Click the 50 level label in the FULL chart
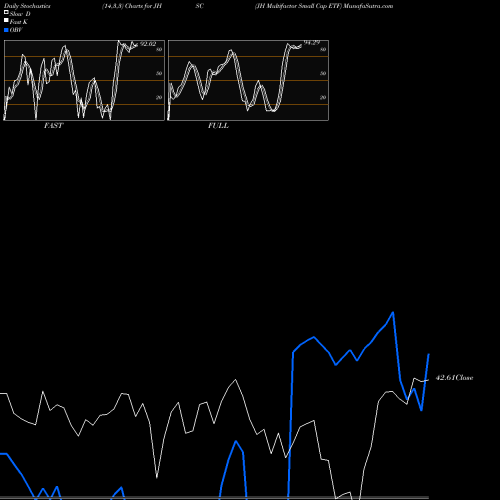 click(x=323, y=73)
